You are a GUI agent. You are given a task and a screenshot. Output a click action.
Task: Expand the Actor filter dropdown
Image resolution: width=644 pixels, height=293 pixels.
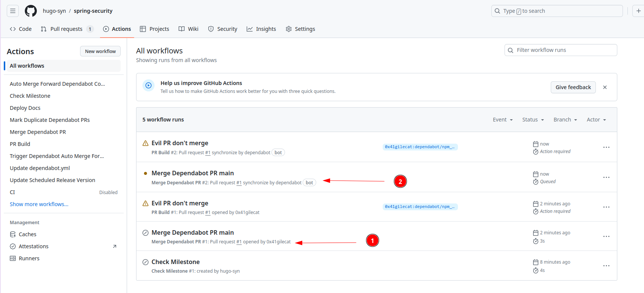pos(596,120)
